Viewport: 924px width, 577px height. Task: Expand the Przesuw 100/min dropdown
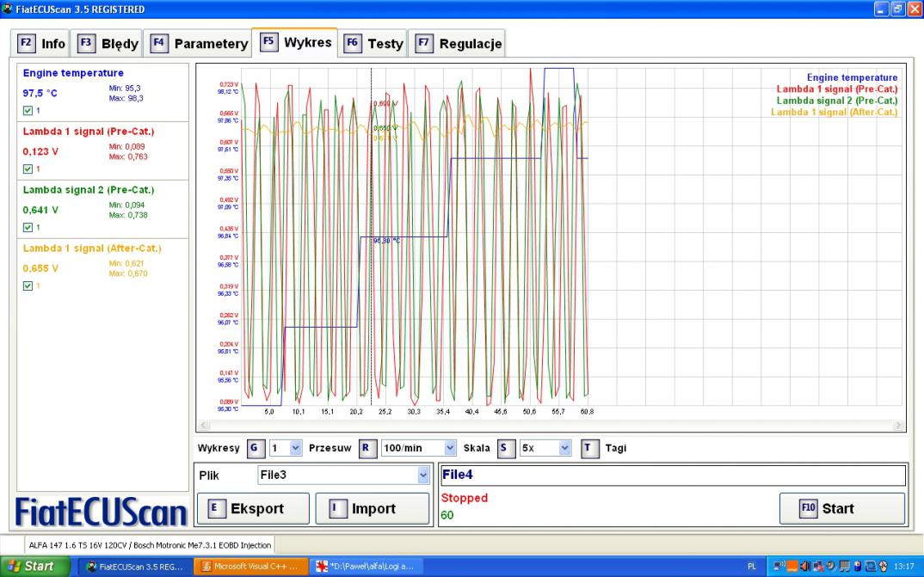(449, 448)
